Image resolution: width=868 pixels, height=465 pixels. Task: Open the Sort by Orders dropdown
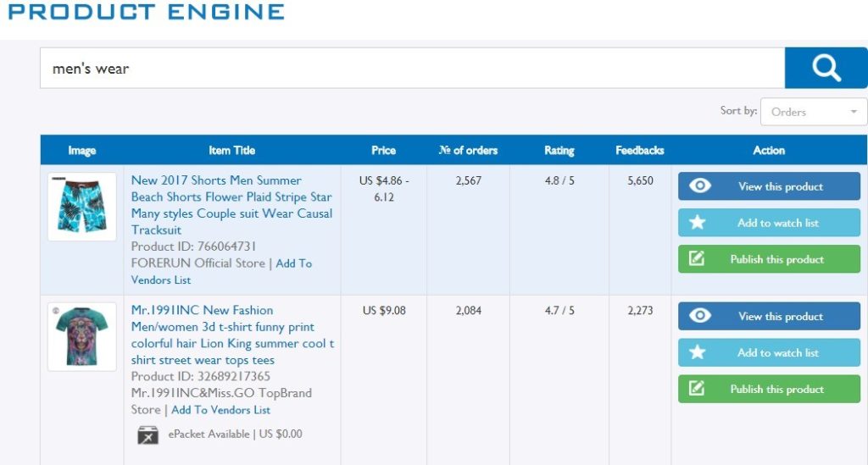[813, 112]
